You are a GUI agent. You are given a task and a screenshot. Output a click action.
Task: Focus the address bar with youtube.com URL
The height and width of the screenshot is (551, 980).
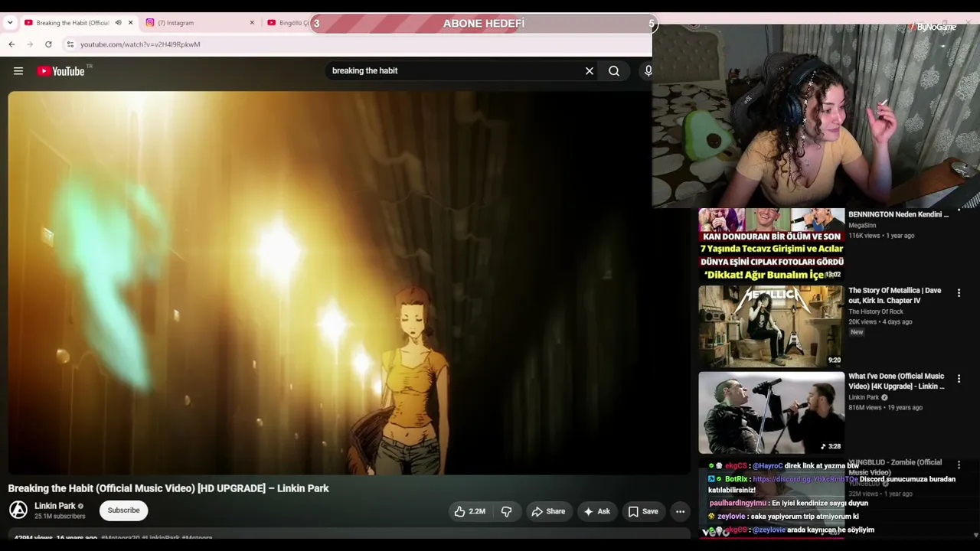140,44
